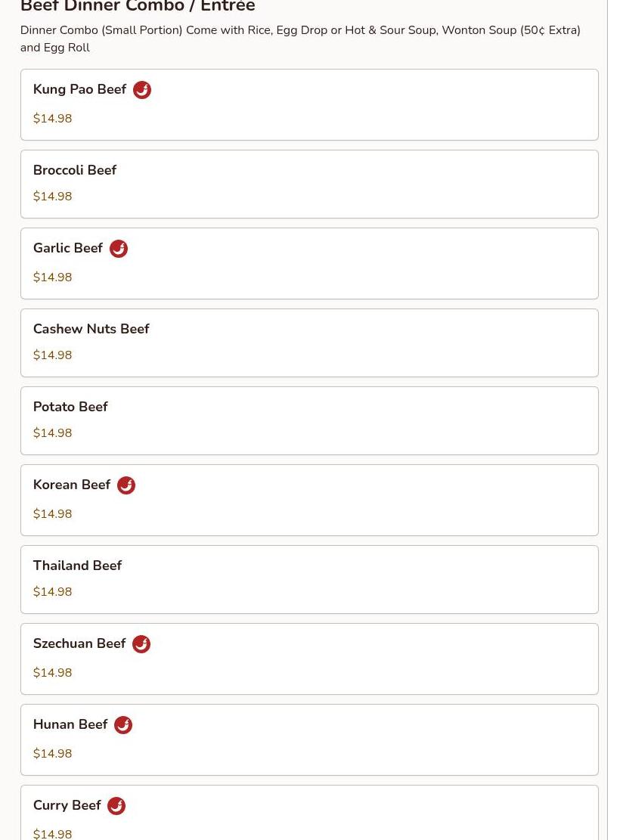The width and height of the screenshot is (623, 840).
Task: Click the $14.98 price under Thailand Beef
Action: coord(52,591)
